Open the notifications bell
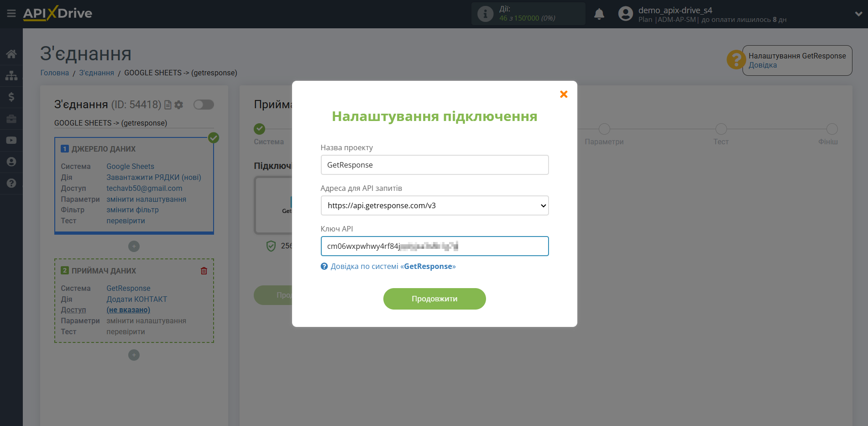The height and width of the screenshot is (426, 868). 599,14
